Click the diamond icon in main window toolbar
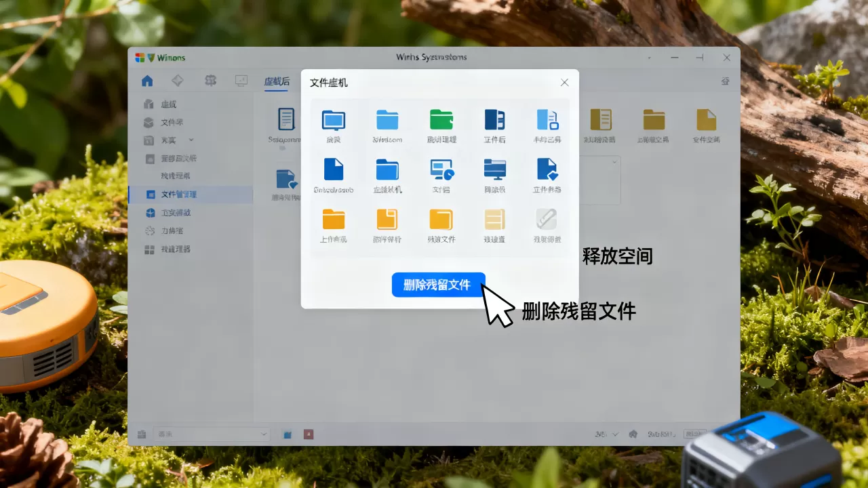Viewport: 868px width, 488px height. coord(178,81)
